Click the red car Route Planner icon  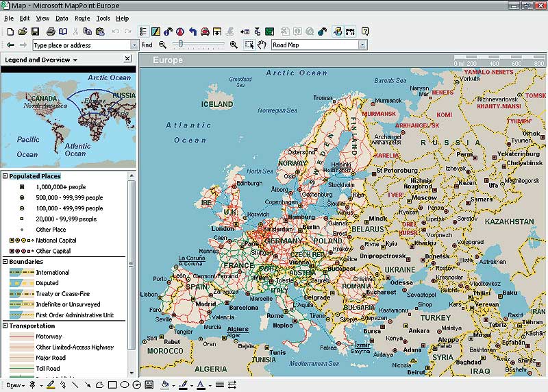205,32
